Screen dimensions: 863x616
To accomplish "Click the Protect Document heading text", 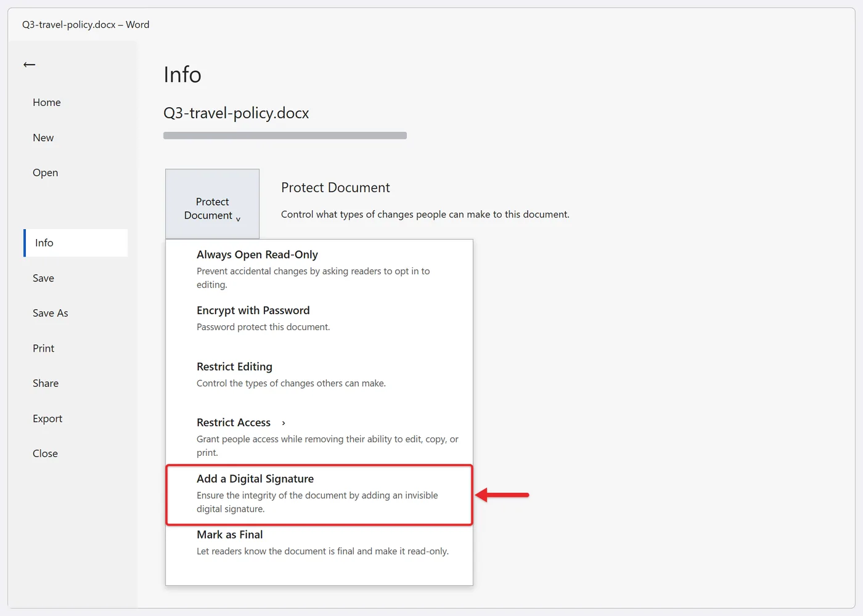I will point(335,187).
